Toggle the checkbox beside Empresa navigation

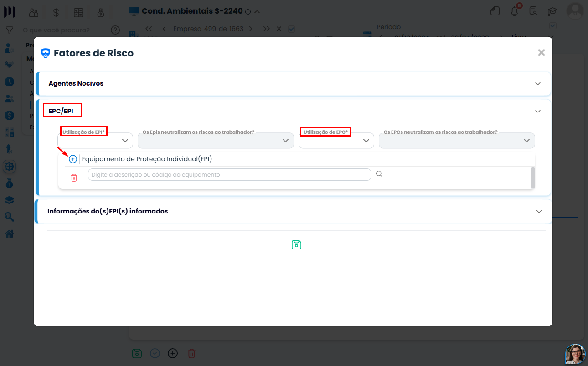292,29
